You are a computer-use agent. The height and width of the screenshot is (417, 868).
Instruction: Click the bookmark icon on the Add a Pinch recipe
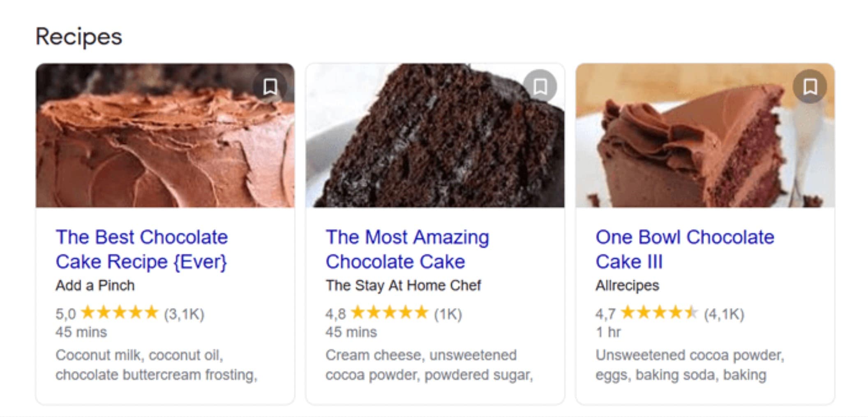pos(270,86)
